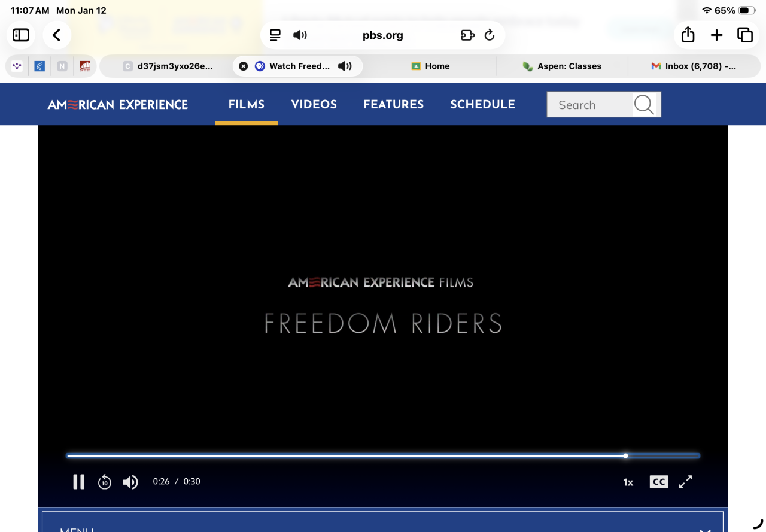This screenshot has width=766, height=532.
Task: Switch to the Gmail Inbox tab
Action: tap(694, 66)
